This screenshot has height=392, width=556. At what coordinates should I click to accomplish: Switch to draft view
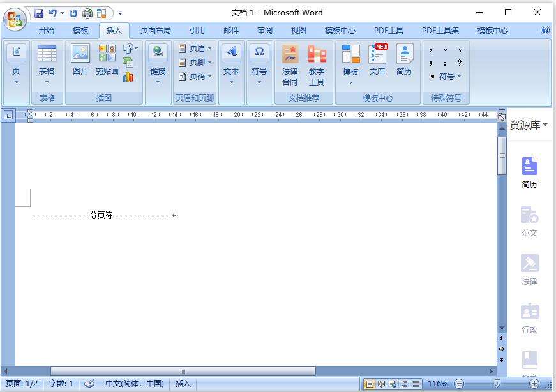click(x=416, y=384)
